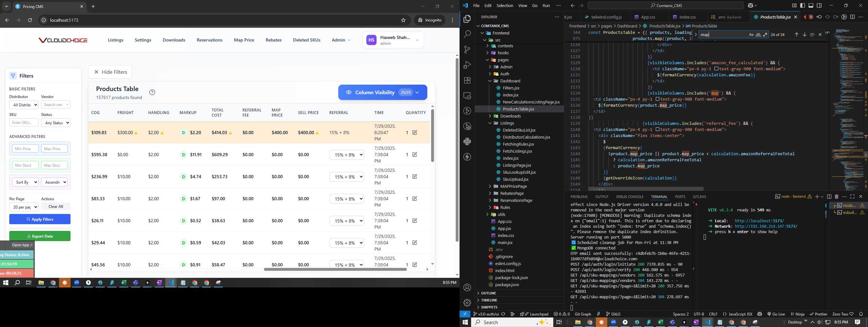Viewport: 868px width, 327px height.
Task: Toggle the secondary side bar in VS Code
Action: [x=819, y=5]
